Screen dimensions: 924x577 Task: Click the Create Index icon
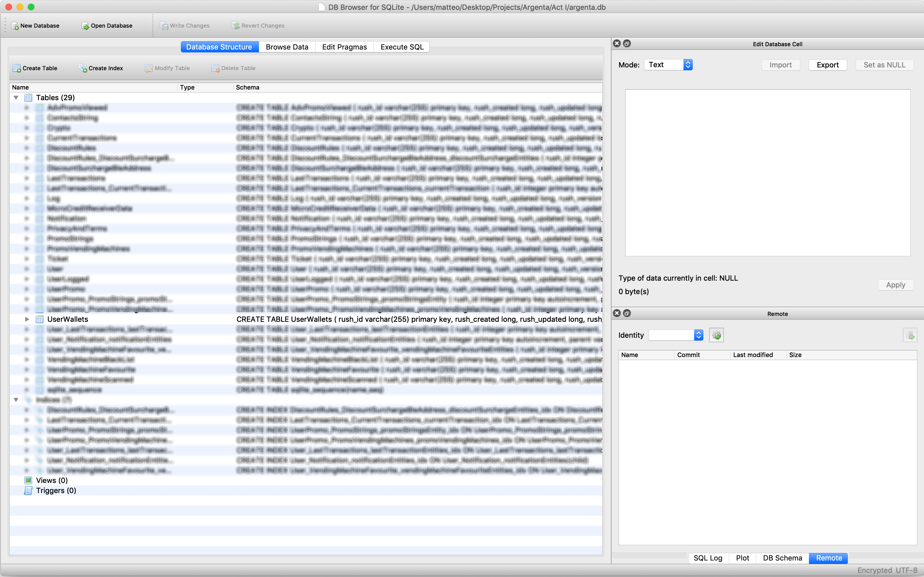pos(83,68)
